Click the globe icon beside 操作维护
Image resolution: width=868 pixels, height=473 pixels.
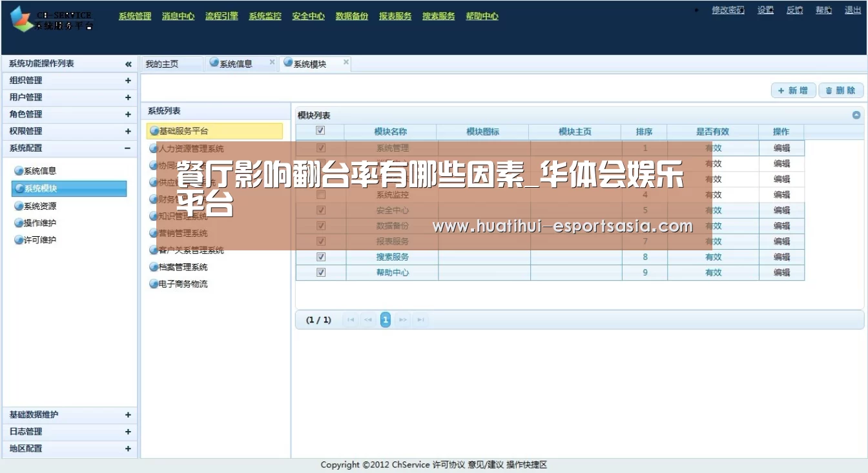[19, 223]
